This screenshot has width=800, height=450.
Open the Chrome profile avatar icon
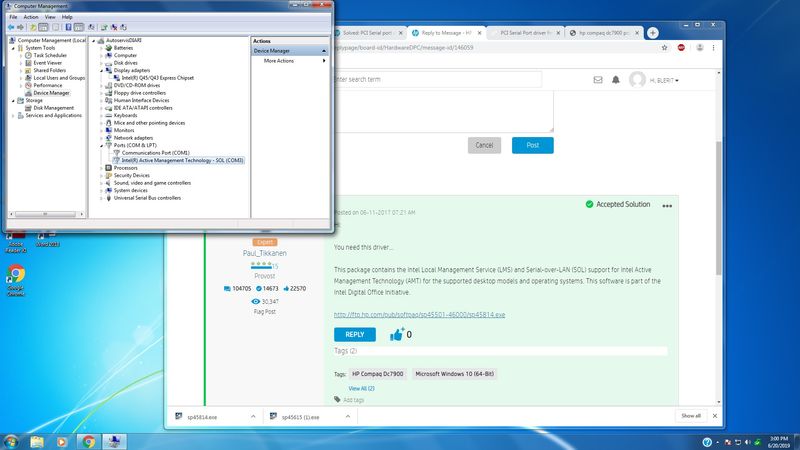(699, 47)
